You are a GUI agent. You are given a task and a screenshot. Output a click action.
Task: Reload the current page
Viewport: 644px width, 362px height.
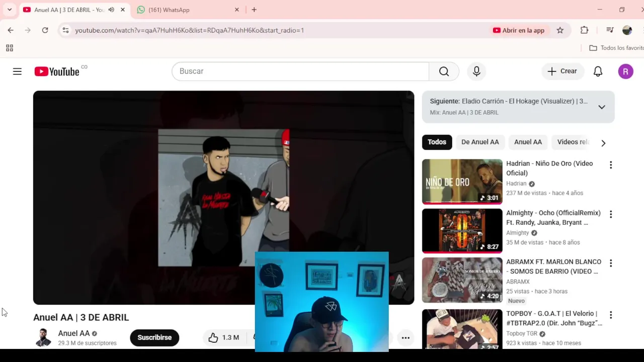(45, 30)
